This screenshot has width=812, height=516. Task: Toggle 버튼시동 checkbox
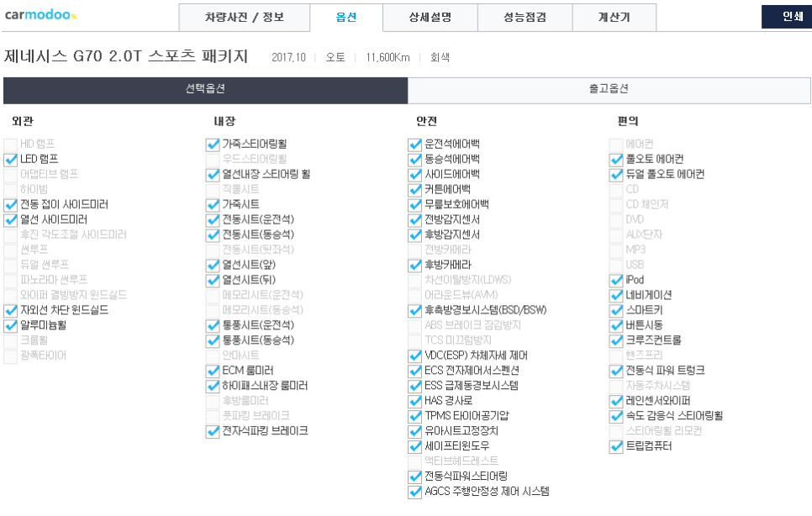[616, 325]
